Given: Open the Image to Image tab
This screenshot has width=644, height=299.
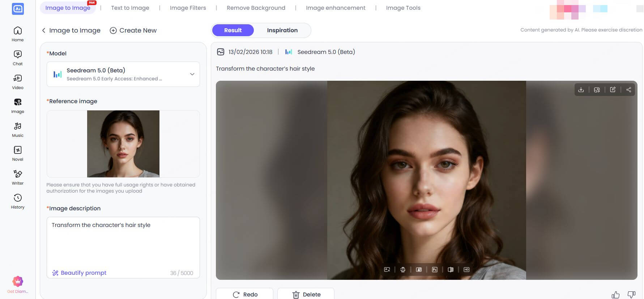Looking at the screenshot, I should 68,8.
